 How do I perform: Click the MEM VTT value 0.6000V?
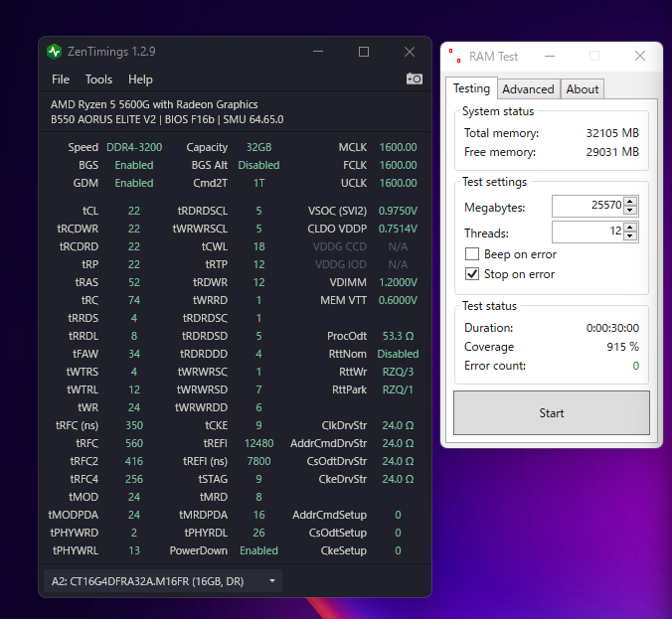[398, 300]
